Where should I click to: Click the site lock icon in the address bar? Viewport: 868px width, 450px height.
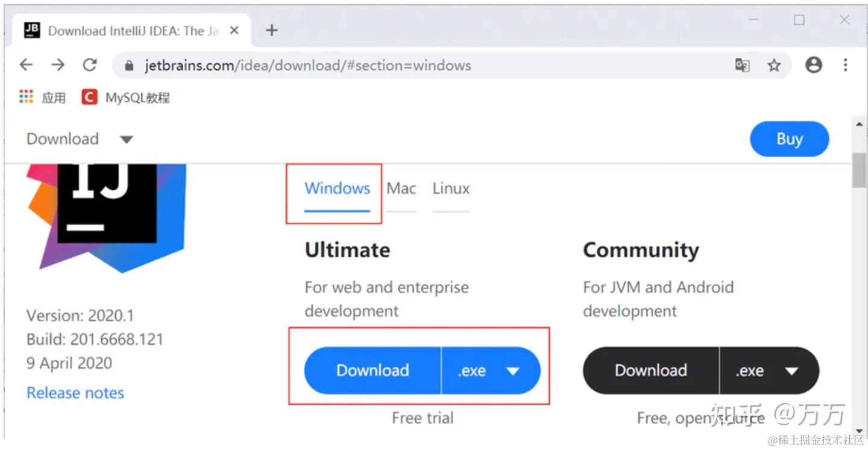pyautogui.click(x=128, y=66)
